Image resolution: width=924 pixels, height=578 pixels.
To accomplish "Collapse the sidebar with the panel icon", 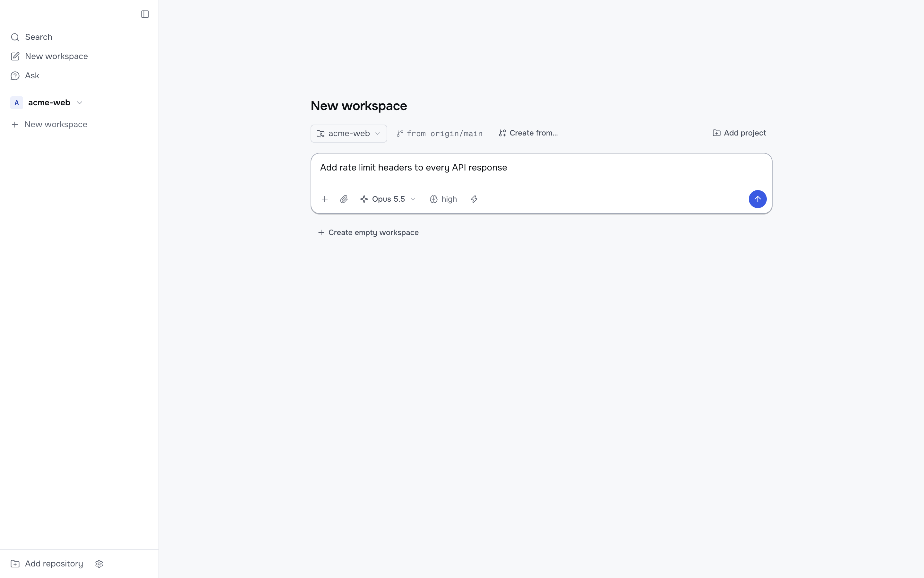I will tap(145, 14).
